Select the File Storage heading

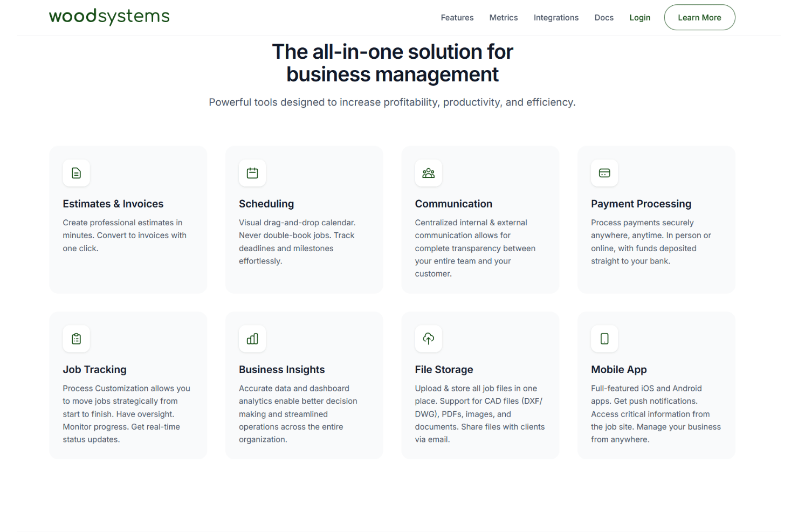click(x=444, y=370)
